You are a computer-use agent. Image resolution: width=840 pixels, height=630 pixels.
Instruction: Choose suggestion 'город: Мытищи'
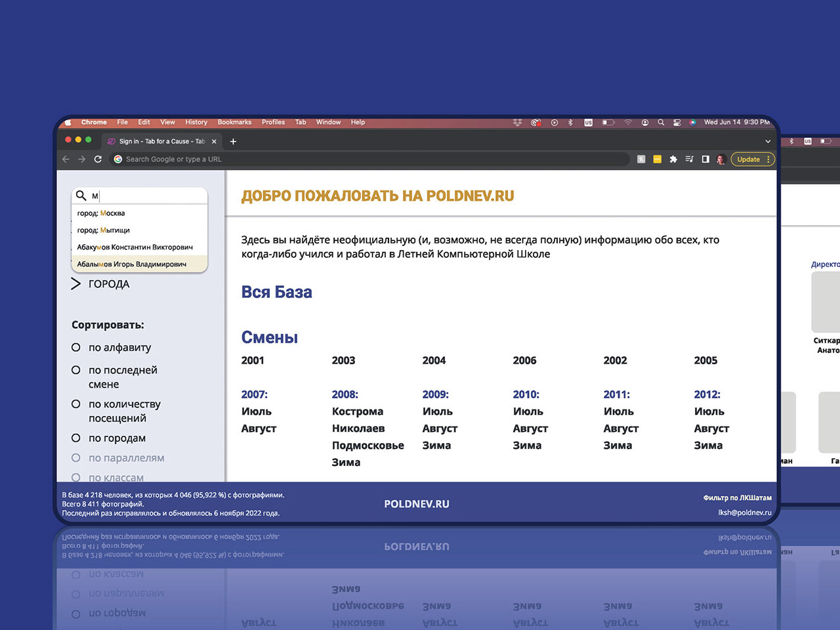tap(139, 230)
